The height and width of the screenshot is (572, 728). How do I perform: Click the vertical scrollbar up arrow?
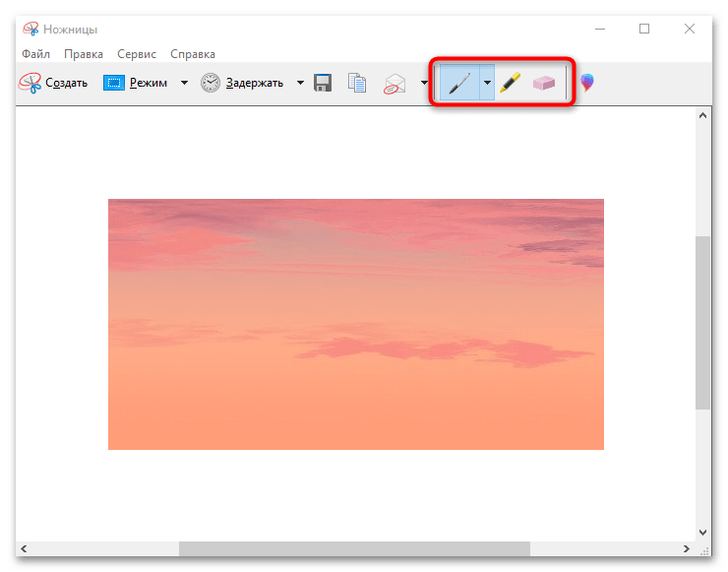tap(703, 116)
